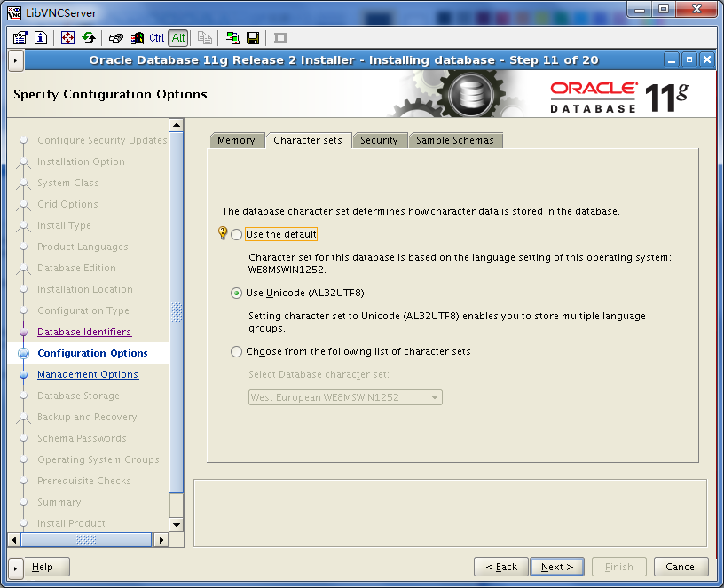The image size is (724, 588).
Task: Go to Management Options step link
Action: (x=88, y=374)
